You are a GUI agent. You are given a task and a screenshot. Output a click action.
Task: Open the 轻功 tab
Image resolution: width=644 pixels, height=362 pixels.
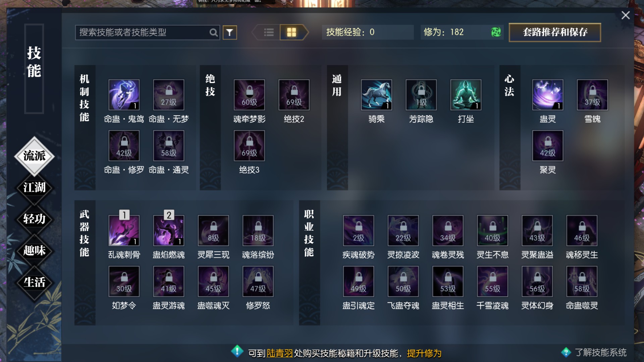34,219
